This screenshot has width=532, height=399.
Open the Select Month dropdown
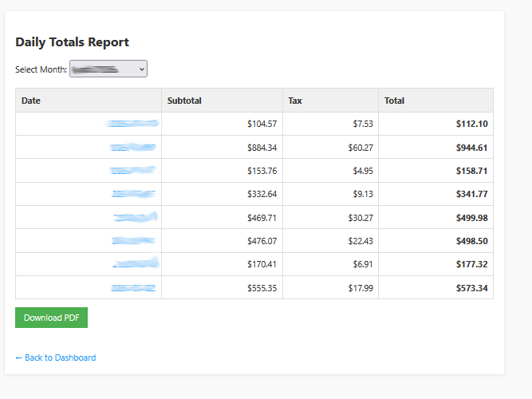point(108,69)
